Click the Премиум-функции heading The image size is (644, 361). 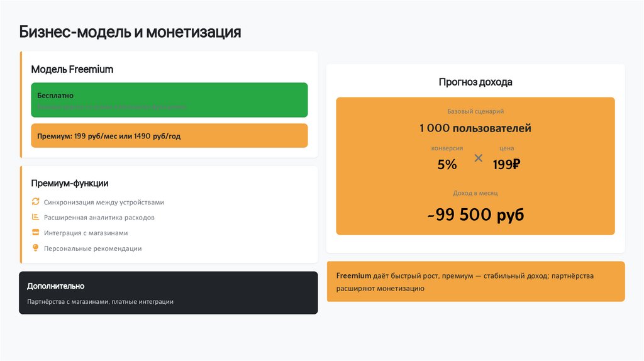click(x=70, y=183)
